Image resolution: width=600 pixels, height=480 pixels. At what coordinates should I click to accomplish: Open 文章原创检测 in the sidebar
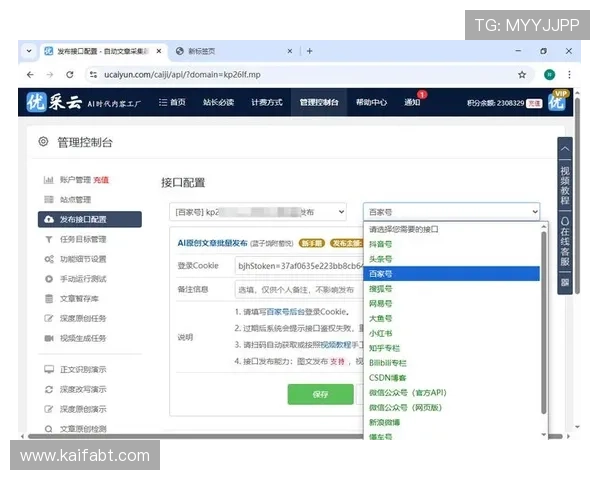(x=83, y=429)
